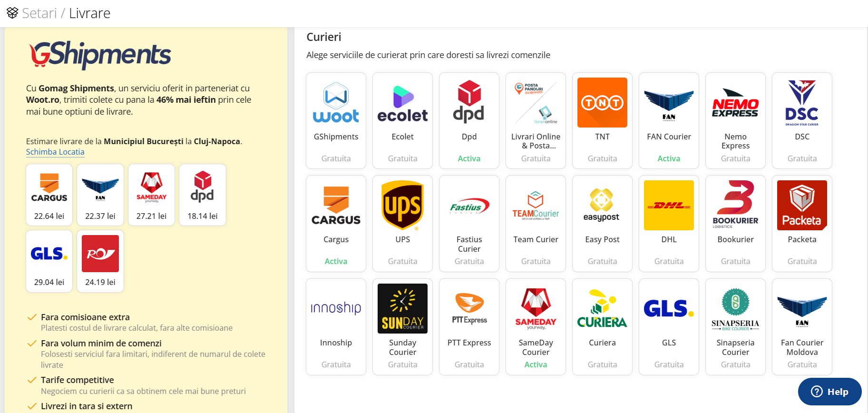The width and height of the screenshot is (868, 413).
Task: Select the Innoship courier logo
Action: [x=336, y=308]
